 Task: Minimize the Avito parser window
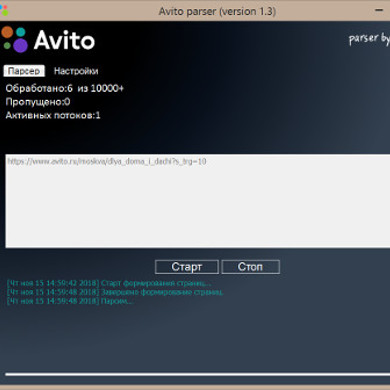tap(379, 10)
